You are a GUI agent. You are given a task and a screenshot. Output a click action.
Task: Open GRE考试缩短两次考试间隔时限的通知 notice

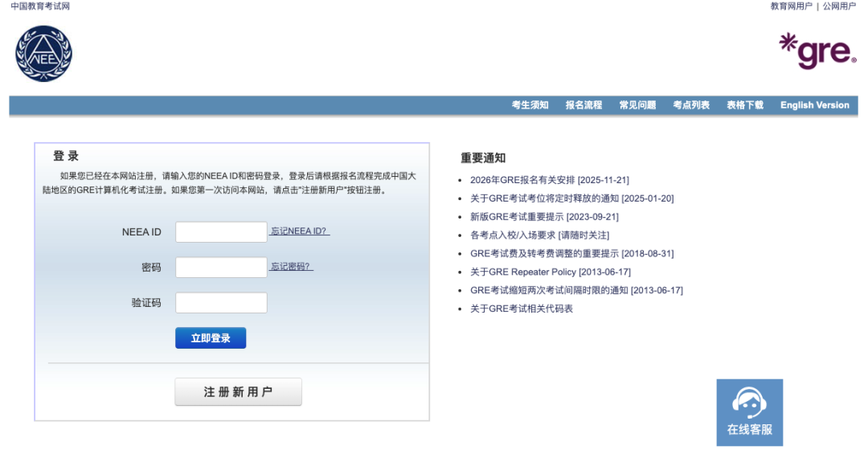[576, 290]
